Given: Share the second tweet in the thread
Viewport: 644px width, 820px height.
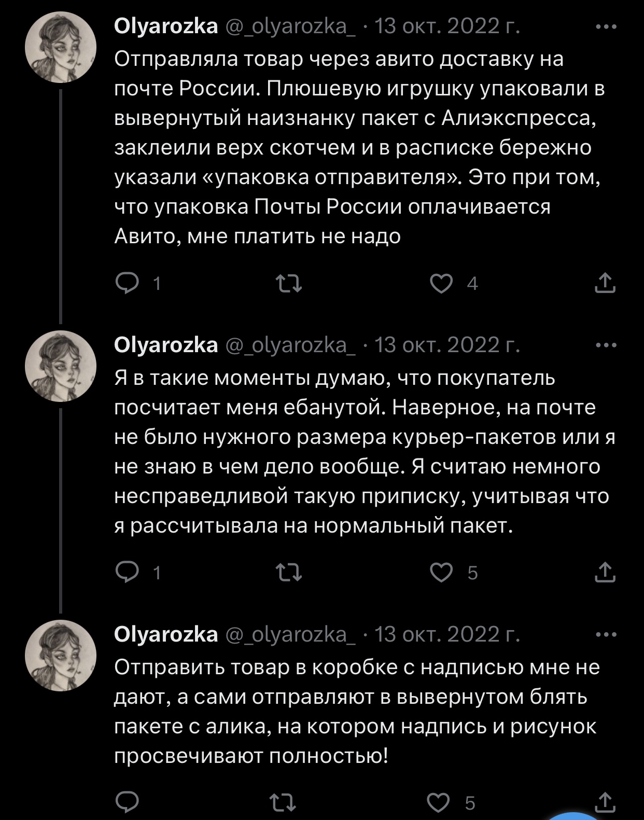Looking at the screenshot, I should tap(604, 572).
